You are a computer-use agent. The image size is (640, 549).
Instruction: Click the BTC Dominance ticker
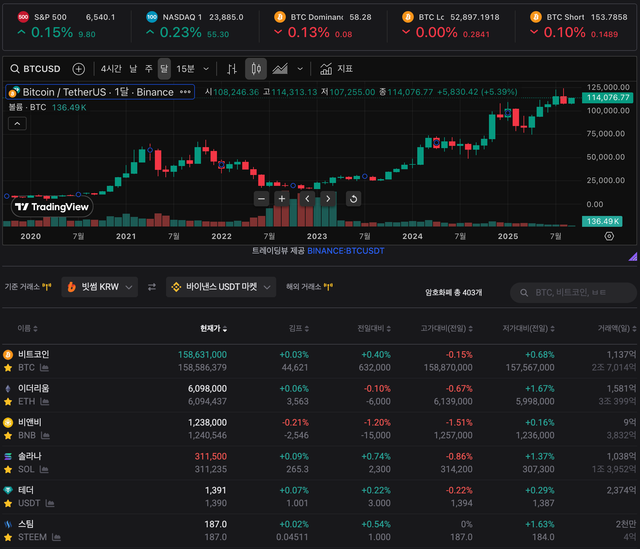322,25
